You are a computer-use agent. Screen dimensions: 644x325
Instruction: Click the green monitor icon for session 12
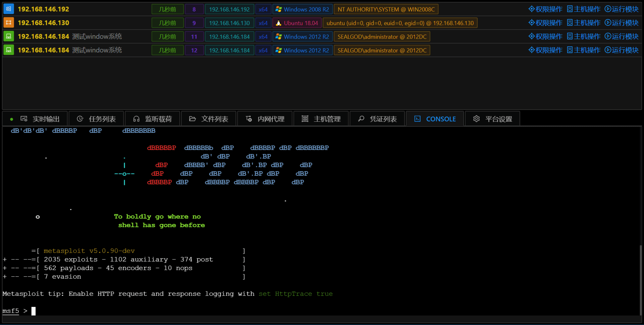tap(9, 50)
